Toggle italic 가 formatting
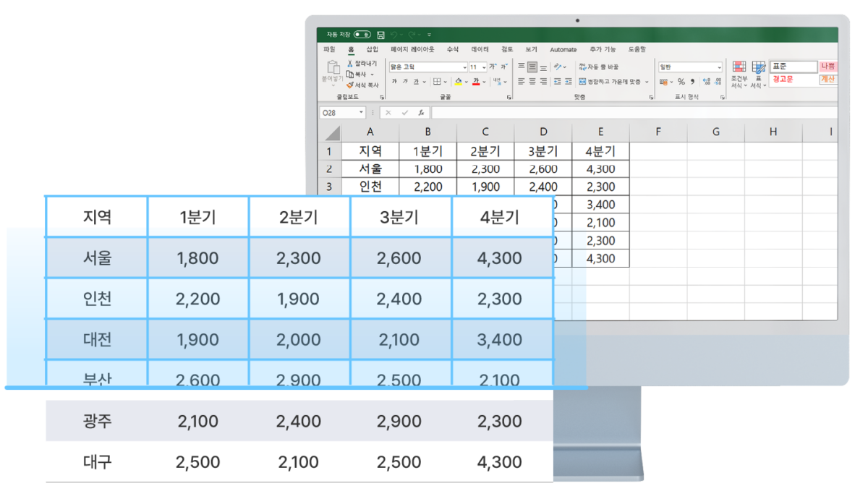Viewport: 868px width, 499px height. point(405,82)
